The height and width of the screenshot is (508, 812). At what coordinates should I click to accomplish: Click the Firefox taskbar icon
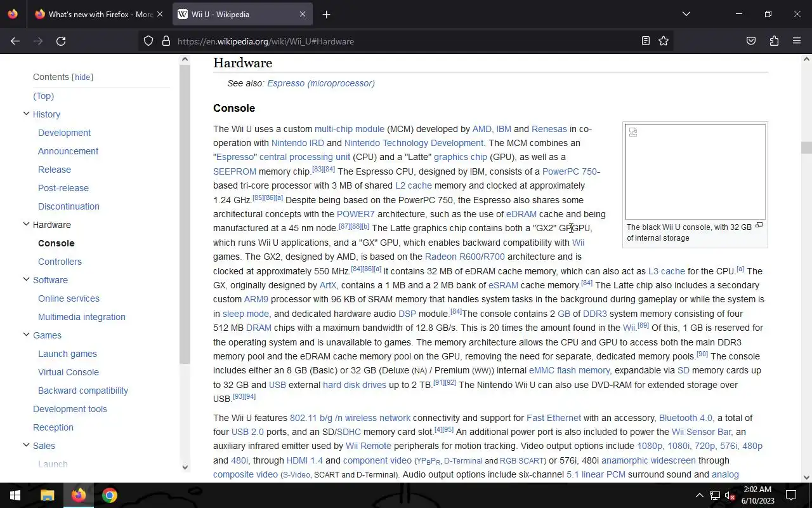79,495
